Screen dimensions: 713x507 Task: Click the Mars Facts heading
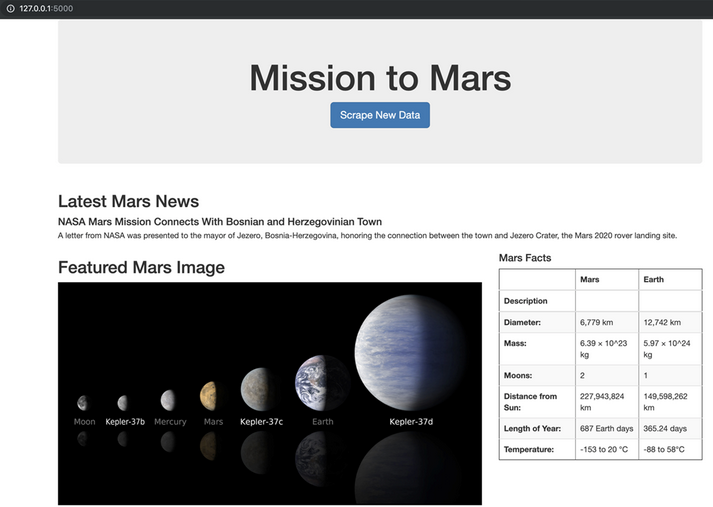click(525, 258)
